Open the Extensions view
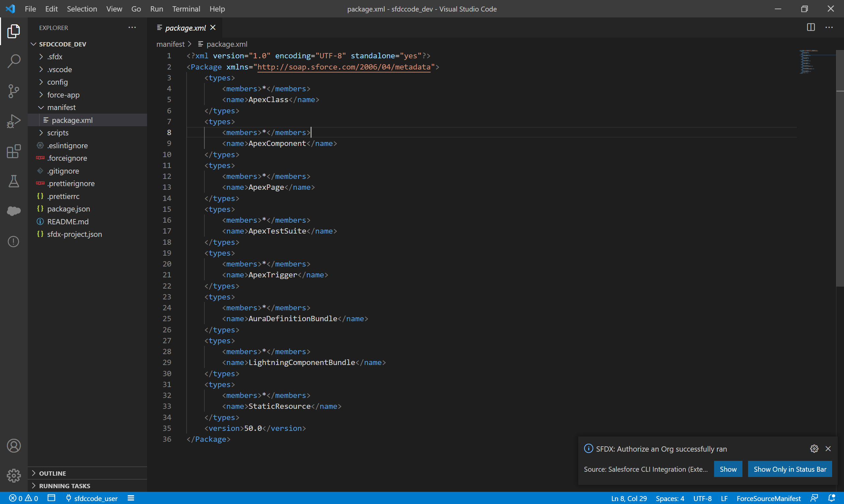 tap(14, 152)
